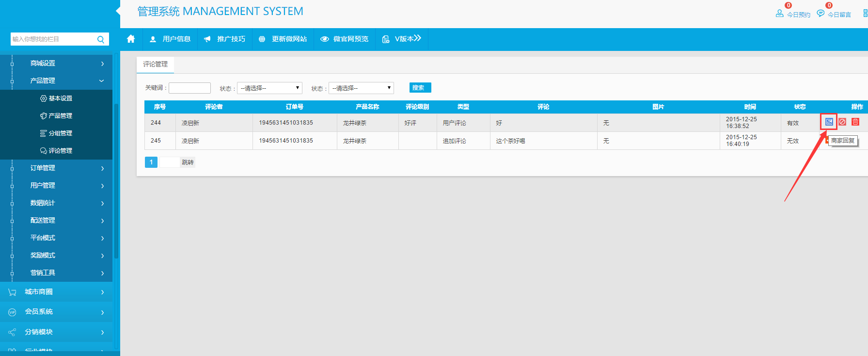Click the blue 搜索 button

pyautogui.click(x=420, y=87)
